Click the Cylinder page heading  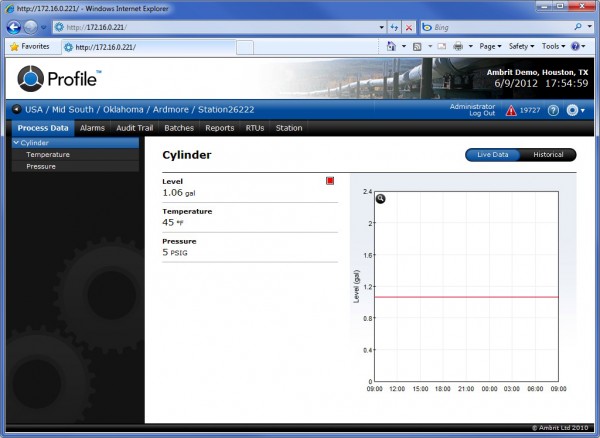(x=187, y=155)
